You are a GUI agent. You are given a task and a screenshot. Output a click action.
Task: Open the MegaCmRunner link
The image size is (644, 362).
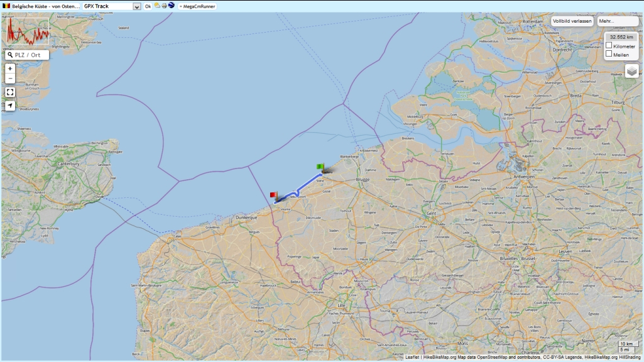197,6
